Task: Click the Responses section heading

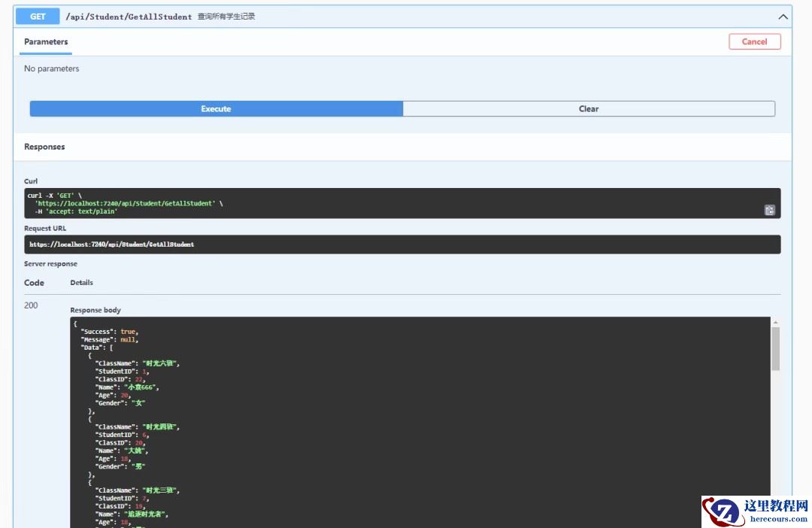Action: (44, 147)
